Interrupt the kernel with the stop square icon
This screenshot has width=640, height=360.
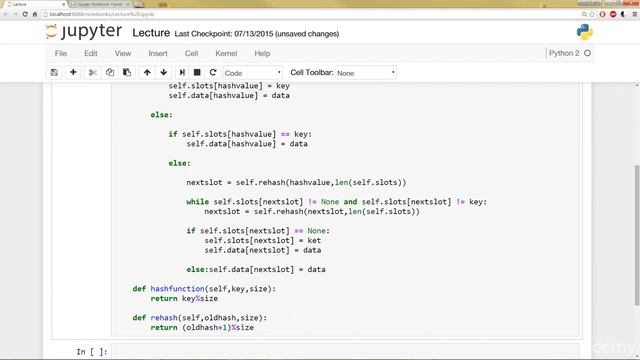pyautogui.click(x=197, y=73)
